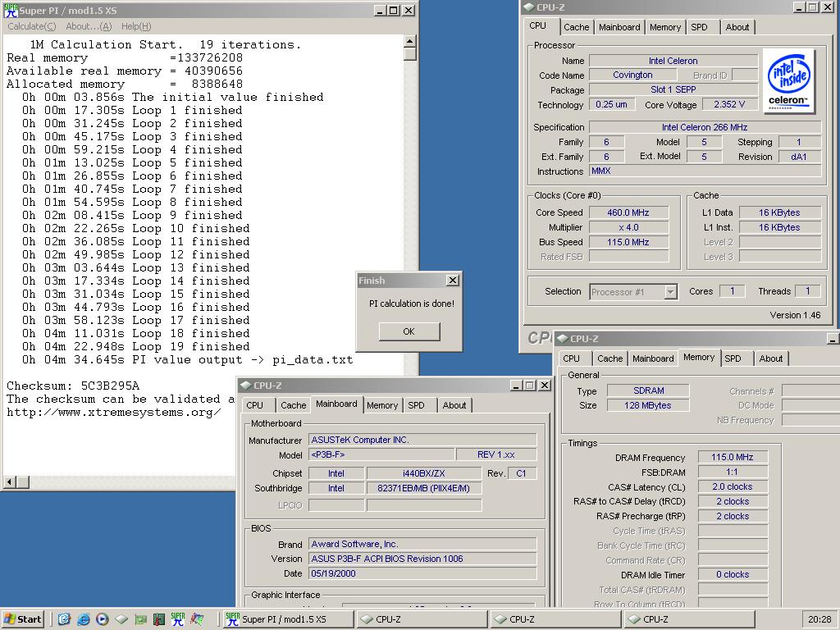Viewport: 840px width, 630px height.
Task: Click the dark green/red quick launch icon
Action: (x=159, y=619)
